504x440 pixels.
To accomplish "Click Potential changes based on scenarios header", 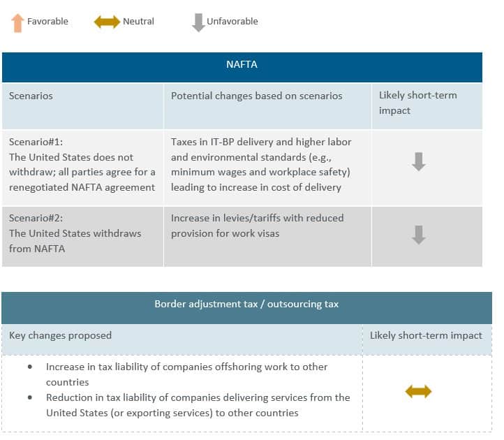I will coord(256,96).
